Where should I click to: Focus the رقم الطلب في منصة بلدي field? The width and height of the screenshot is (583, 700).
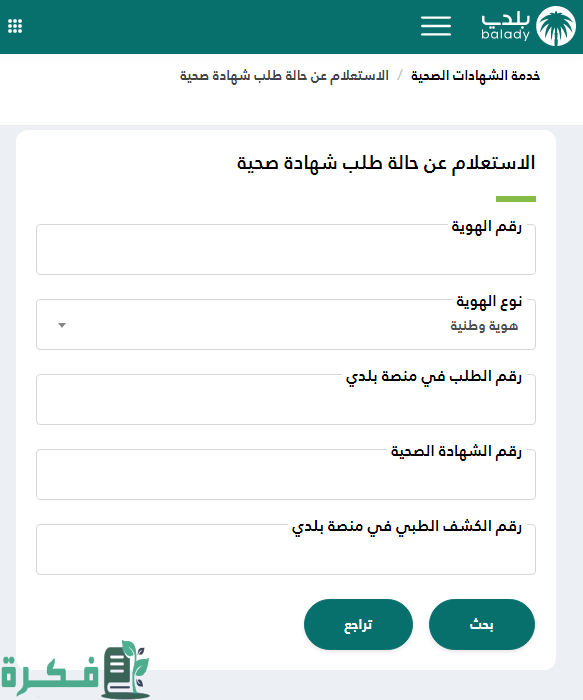[x=286, y=400]
